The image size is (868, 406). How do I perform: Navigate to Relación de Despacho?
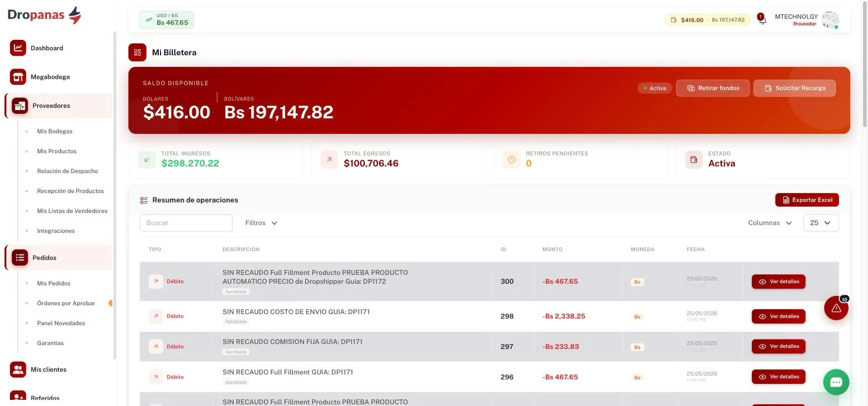point(68,171)
